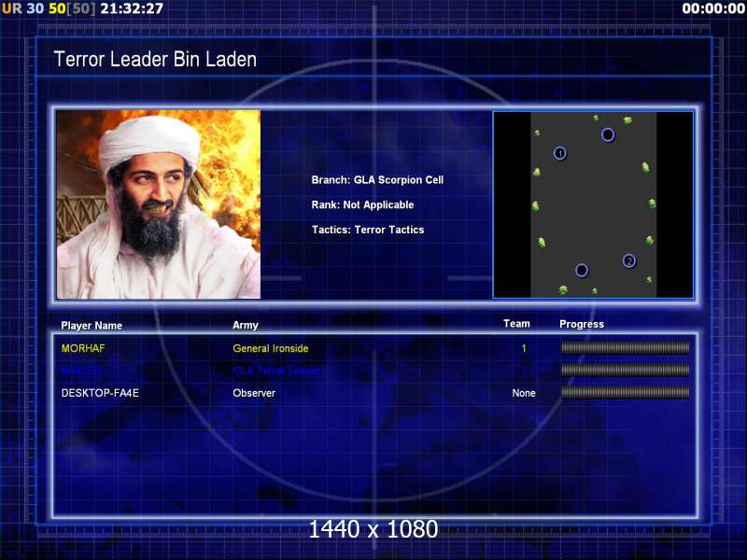Click the 'Player Name' column header
747x560 pixels.
92,326
